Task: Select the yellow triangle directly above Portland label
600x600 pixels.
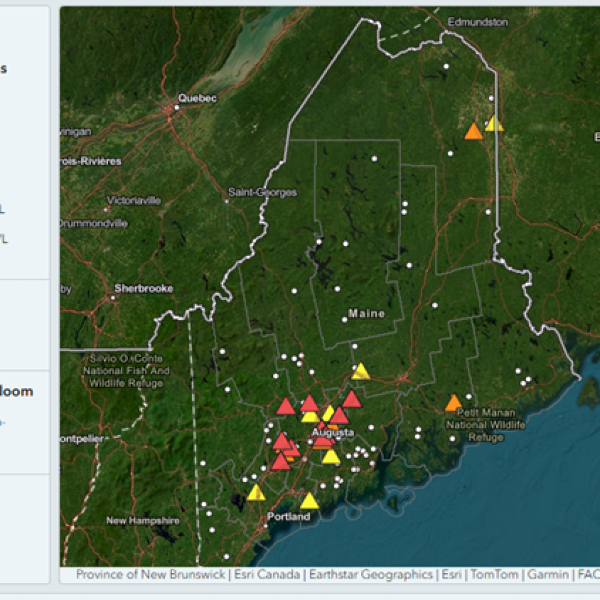Action: tap(309, 501)
